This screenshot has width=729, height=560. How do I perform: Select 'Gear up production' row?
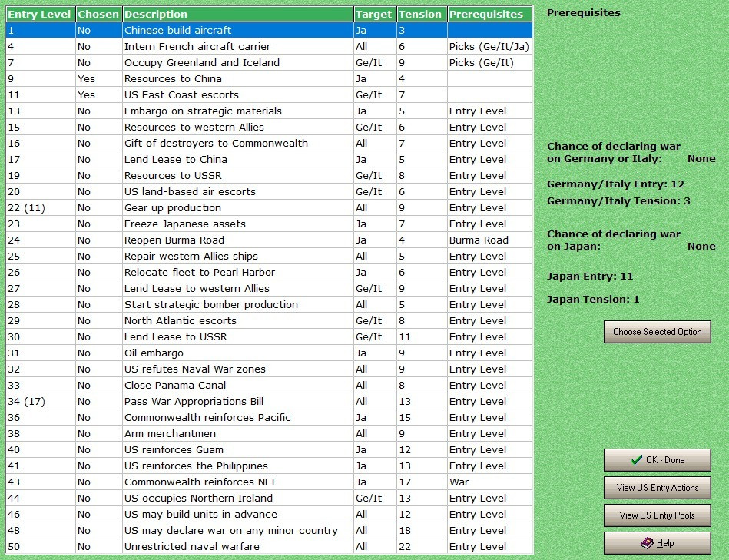pos(269,207)
